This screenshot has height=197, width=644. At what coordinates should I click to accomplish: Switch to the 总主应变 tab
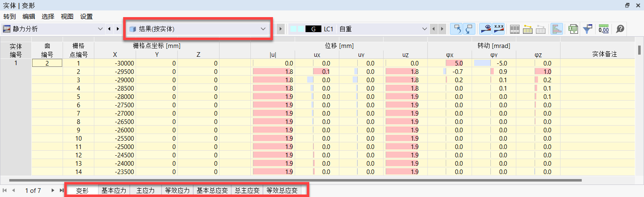click(247, 191)
